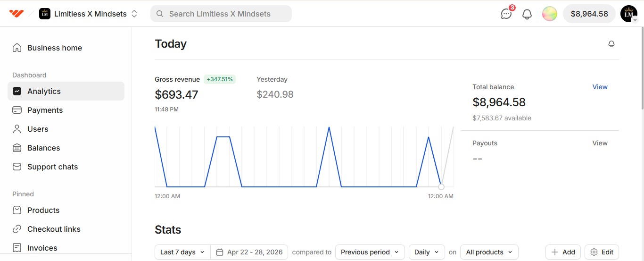Open pinned Invoices page

[x=66, y=248]
